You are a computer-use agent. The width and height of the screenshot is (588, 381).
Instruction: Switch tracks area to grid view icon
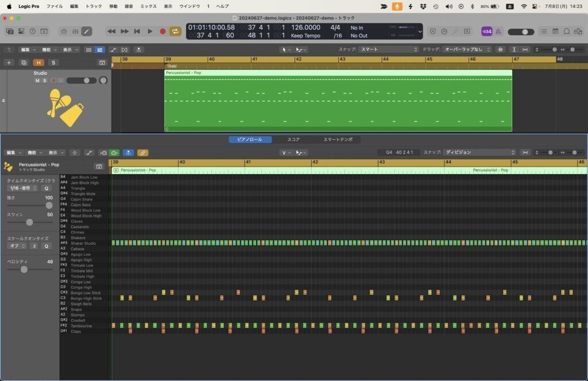(88, 49)
